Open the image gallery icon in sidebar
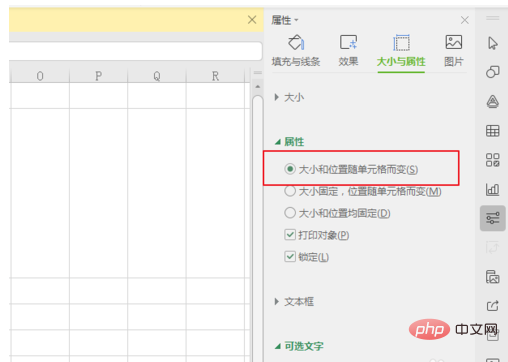Screen dimensions: 508x362 pos(493,277)
